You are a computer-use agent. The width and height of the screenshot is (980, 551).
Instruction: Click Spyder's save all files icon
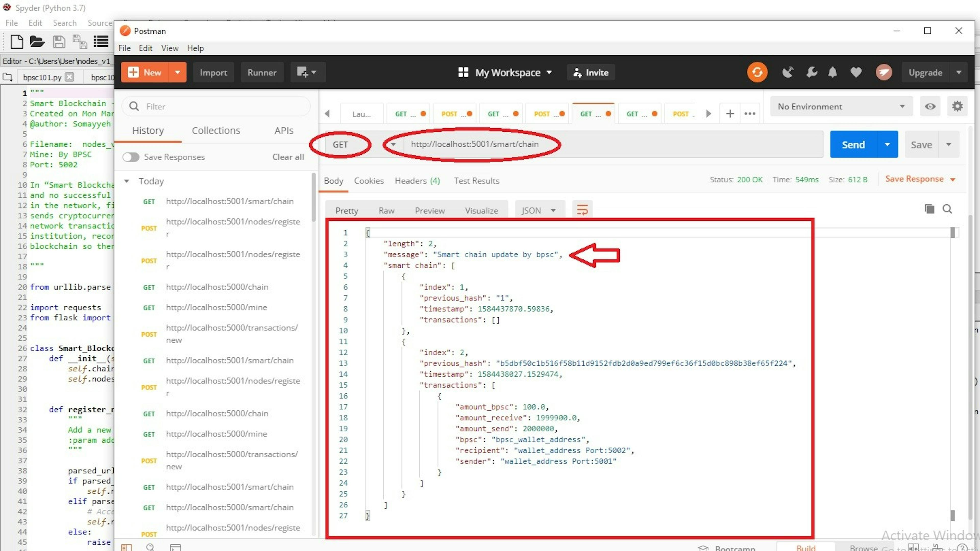tap(80, 41)
